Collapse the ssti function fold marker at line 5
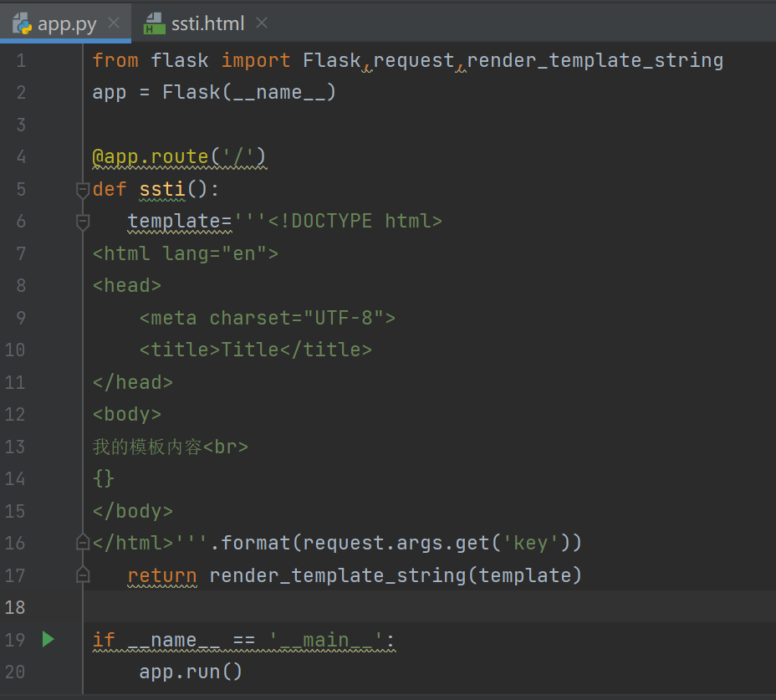776x700 pixels. pos(83,189)
